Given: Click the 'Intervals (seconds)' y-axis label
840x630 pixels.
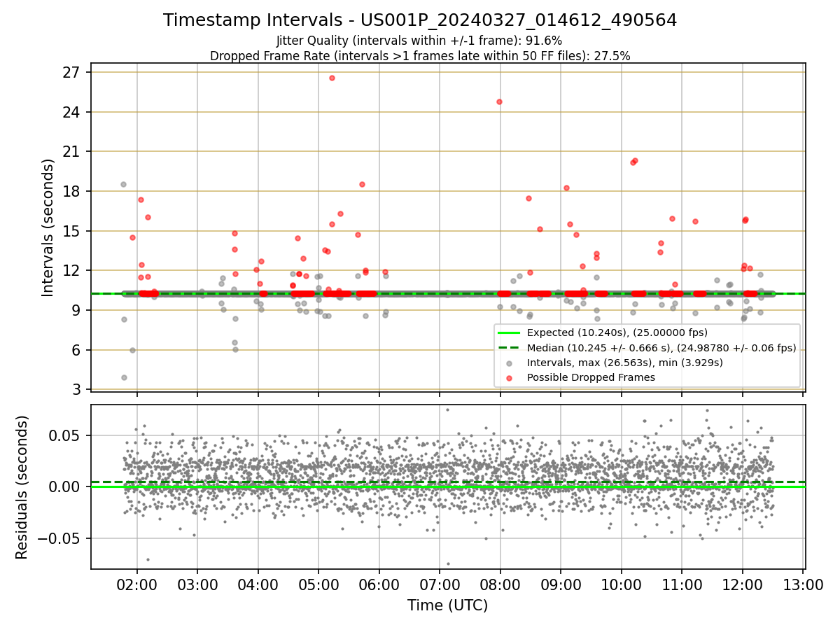Looking at the screenshot, I should tap(48, 227).
